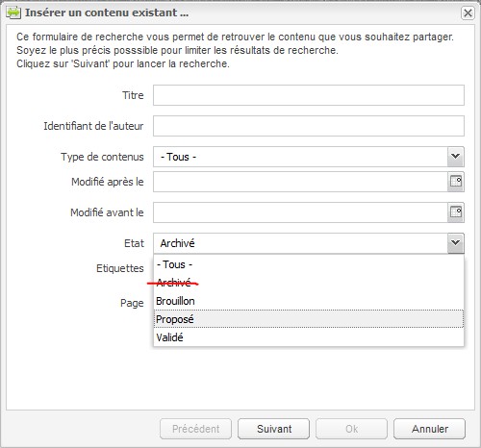Expand the 'Type de contenus' dropdown arrow
Image resolution: width=481 pixels, height=448 pixels.
click(x=456, y=157)
